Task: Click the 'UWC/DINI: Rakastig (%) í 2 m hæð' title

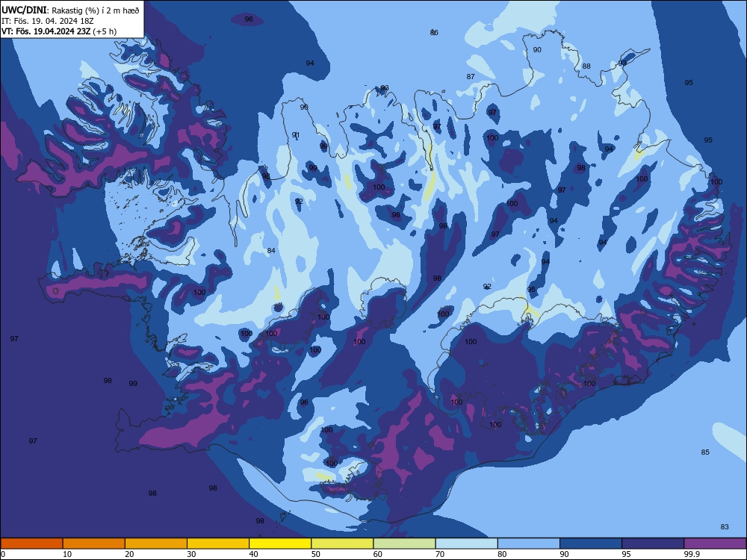Action: pos(70,10)
